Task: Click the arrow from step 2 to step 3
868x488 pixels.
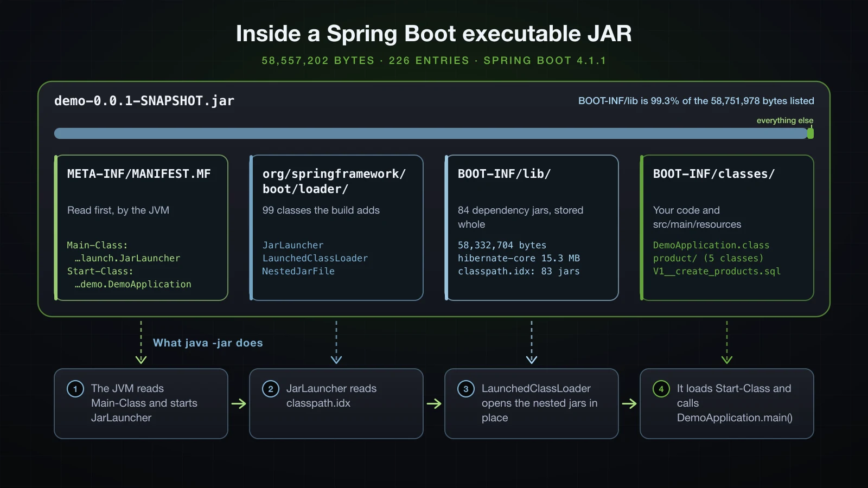Action: point(434,403)
